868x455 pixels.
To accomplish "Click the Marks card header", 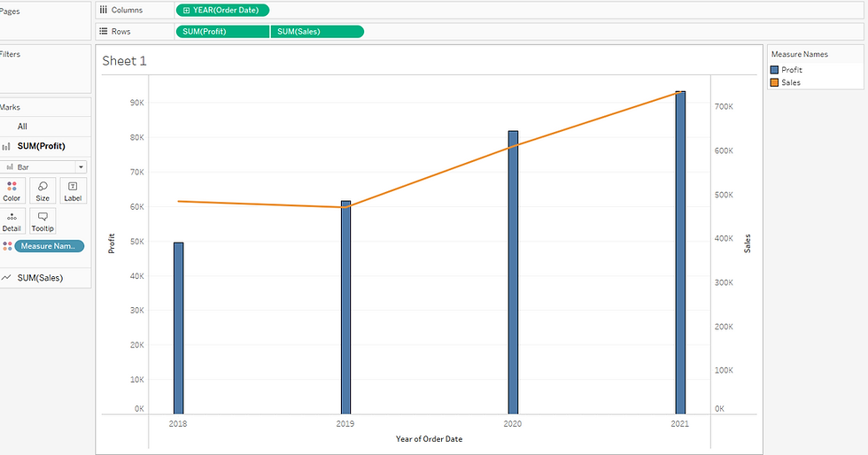I will pos(10,107).
